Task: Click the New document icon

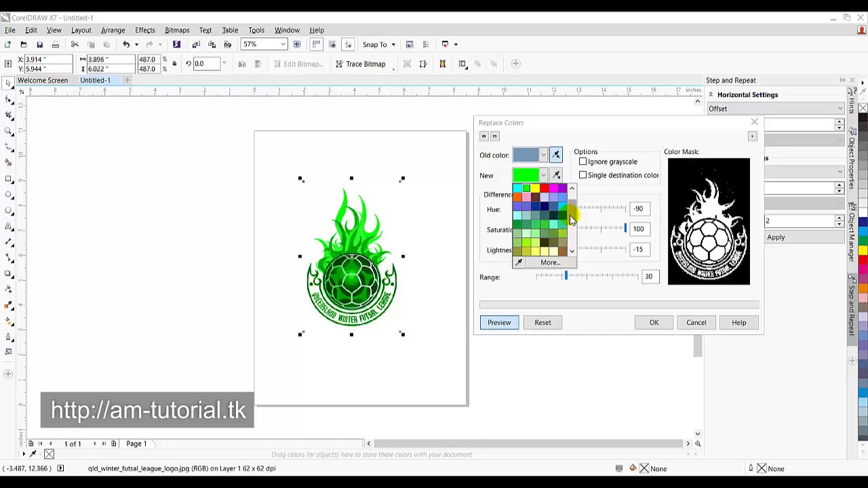Action: coord(7,45)
